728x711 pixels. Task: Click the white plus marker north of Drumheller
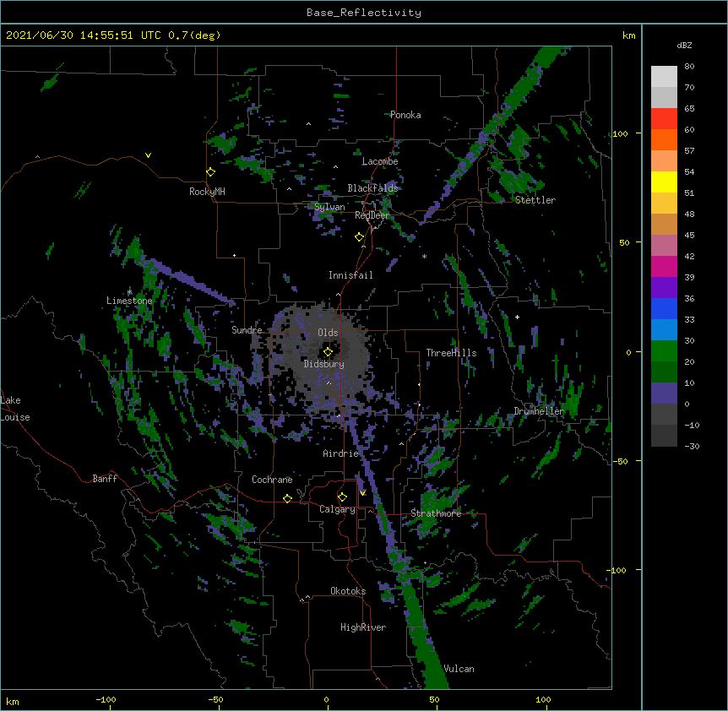517,317
